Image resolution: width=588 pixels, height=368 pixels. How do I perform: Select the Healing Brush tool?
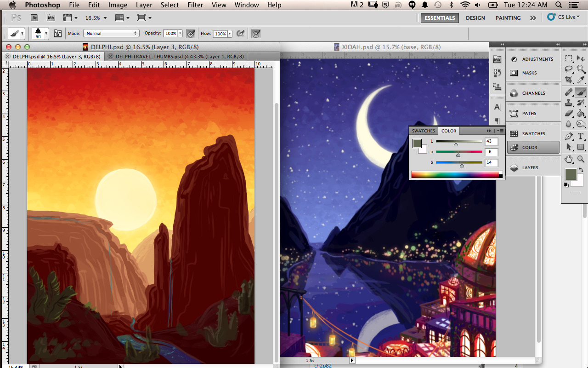point(569,92)
